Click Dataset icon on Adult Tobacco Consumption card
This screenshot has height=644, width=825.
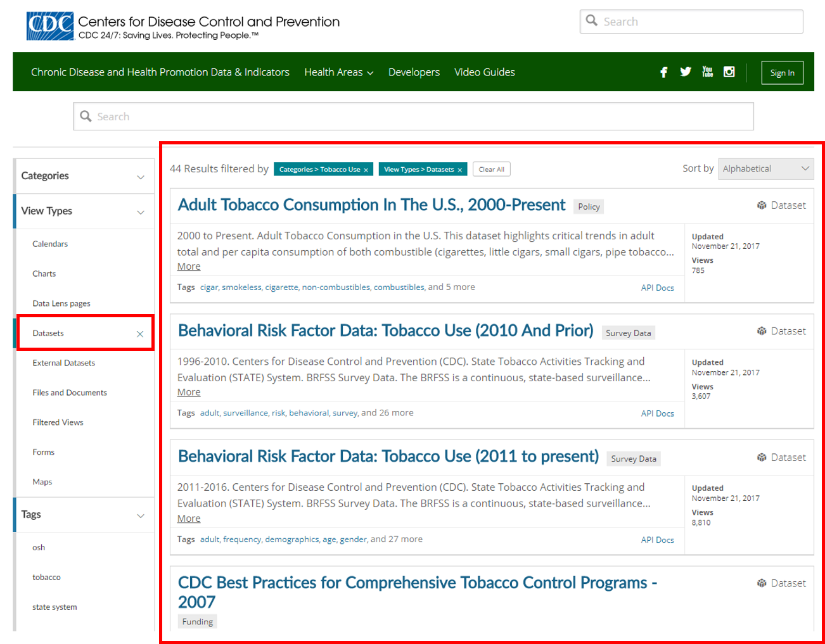[762, 205]
